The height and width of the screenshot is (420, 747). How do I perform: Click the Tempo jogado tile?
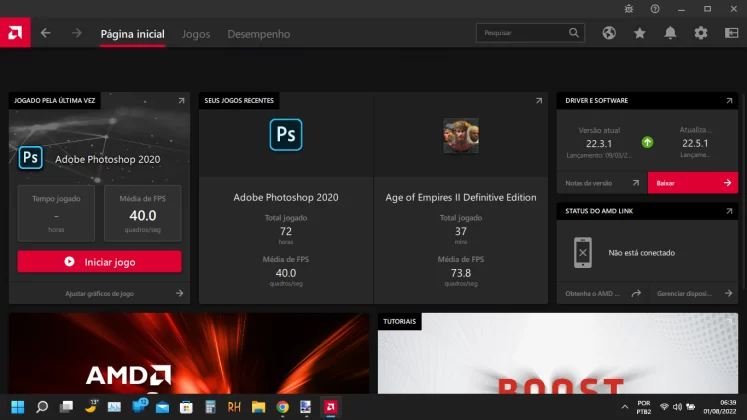pos(56,213)
